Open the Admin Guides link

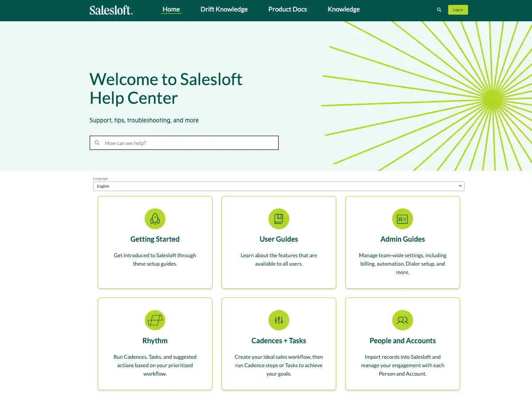tap(402, 239)
